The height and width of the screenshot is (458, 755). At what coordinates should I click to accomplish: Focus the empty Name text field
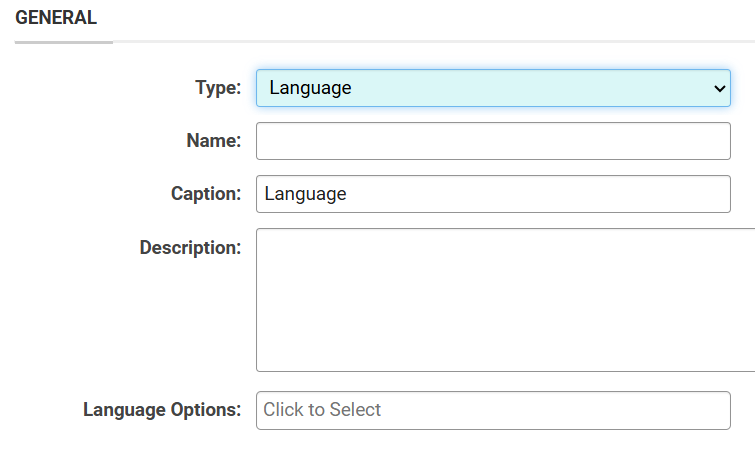tap(493, 141)
